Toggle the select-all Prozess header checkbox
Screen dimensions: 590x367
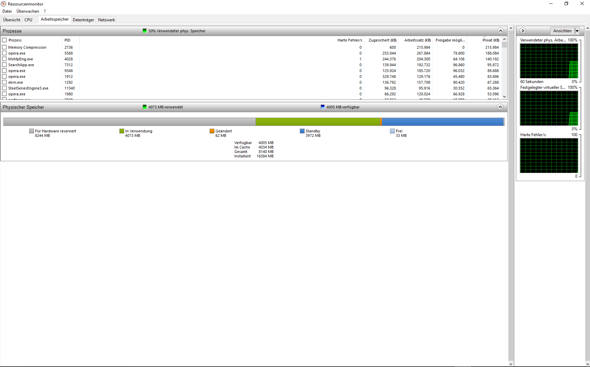[x=5, y=40]
